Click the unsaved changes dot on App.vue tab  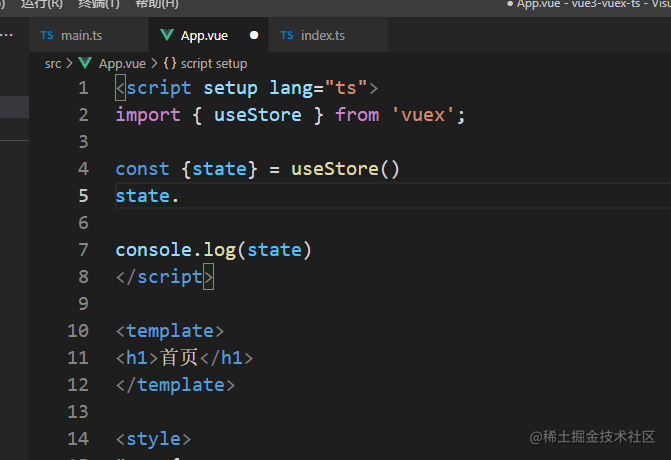254,35
